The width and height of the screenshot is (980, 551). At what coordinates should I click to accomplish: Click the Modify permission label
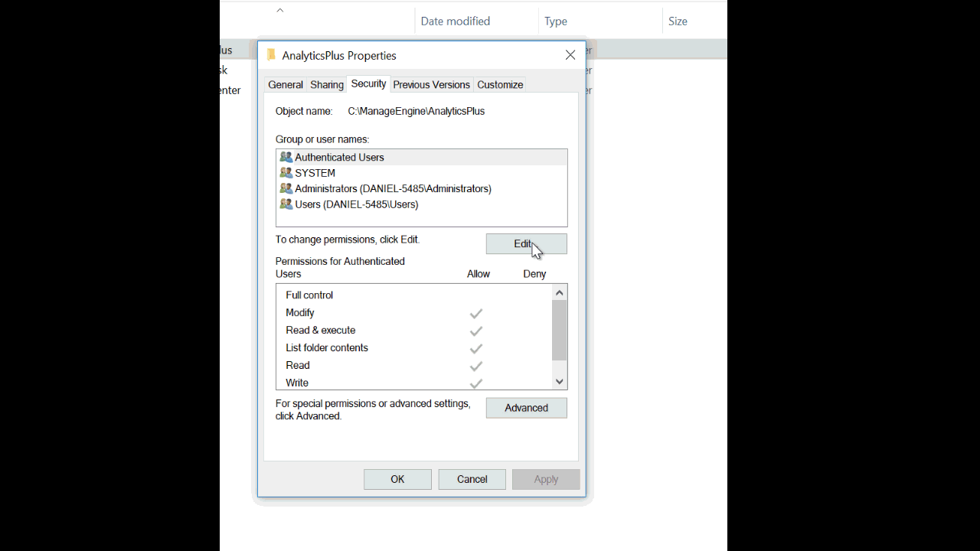click(300, 313)
